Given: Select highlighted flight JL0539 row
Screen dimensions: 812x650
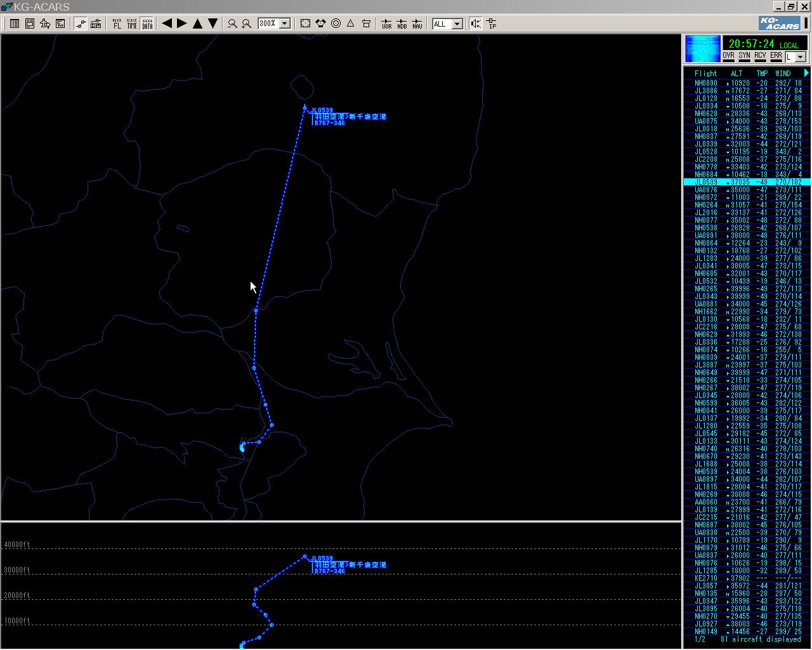Looking at the screenshot, I should 747,182.
